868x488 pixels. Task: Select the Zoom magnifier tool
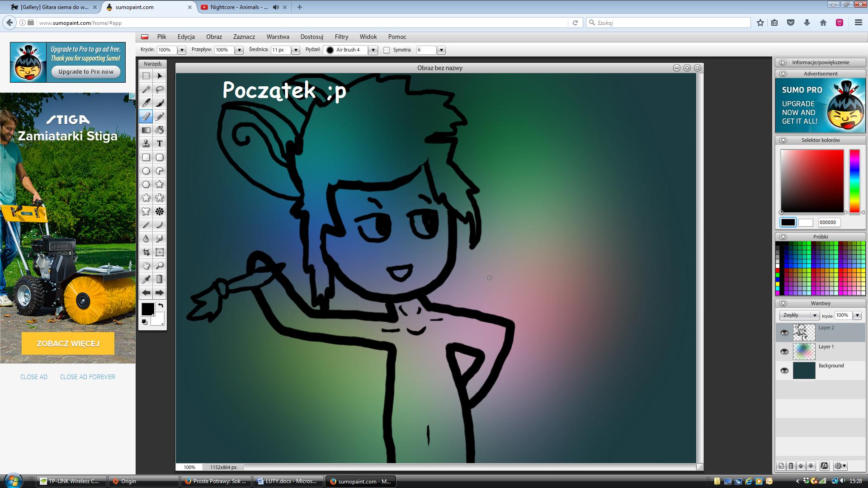(160, 266)
